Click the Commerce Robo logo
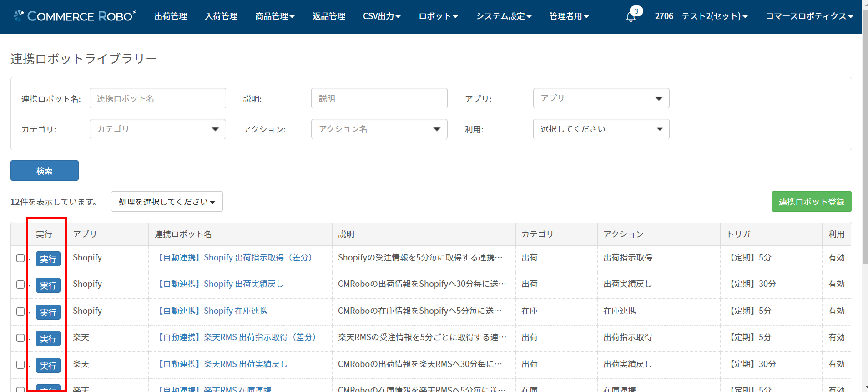The image size is (868, 392). tap(75, 16)
